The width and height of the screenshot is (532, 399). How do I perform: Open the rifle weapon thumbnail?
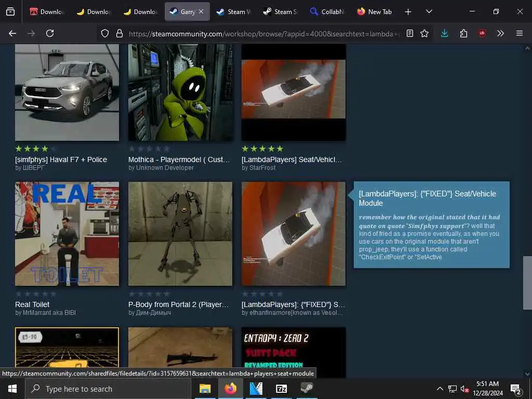(x=180, y=347)
